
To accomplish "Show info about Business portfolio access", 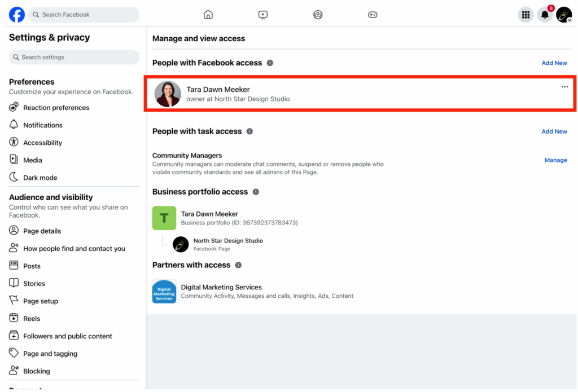I will click(256, 192).
